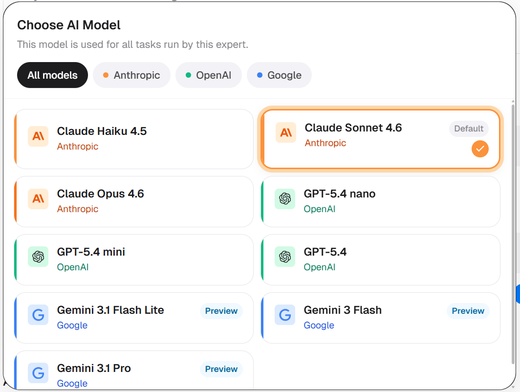Screen dimensions: 520x392
Task: Filter models by OpenAI
Action: tap(208, 75)
